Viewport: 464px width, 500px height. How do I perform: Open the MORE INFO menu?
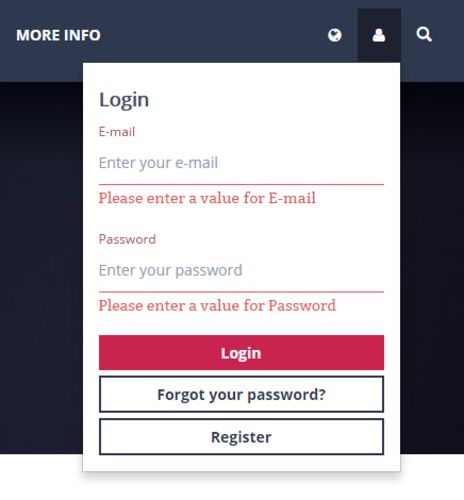pyautogui.click(x=58, y=35)
